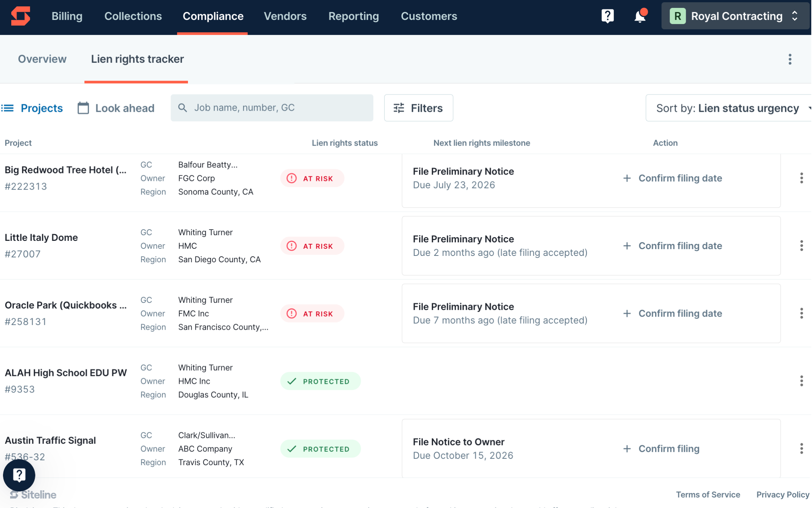Click the plus icon for Austin Traffic Signal filing
Screen dimensions: 812x508
click(627, 449)
